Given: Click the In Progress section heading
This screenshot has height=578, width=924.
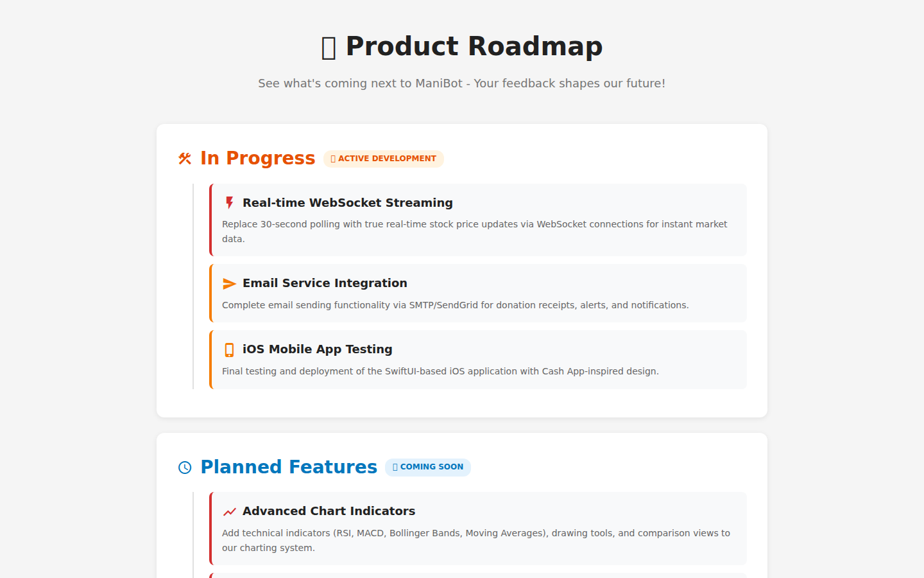Looking at the screenshot, I should (257, 157).
